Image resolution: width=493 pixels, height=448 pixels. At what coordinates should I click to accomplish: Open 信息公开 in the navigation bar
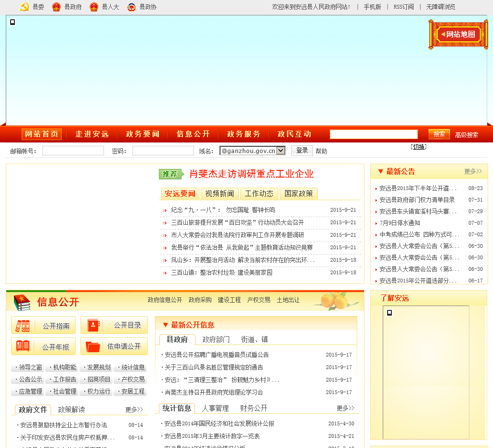pyautogui.click(x=193, y=134)
